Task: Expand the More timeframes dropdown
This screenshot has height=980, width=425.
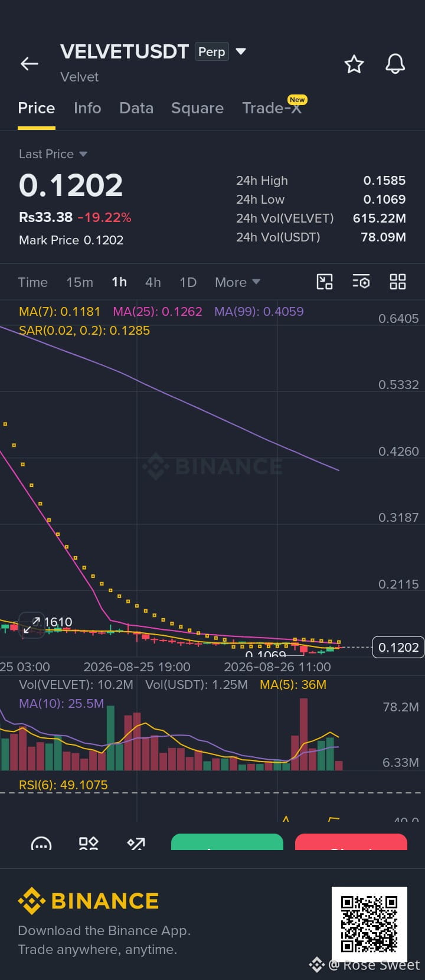Action: click(237, 282)
